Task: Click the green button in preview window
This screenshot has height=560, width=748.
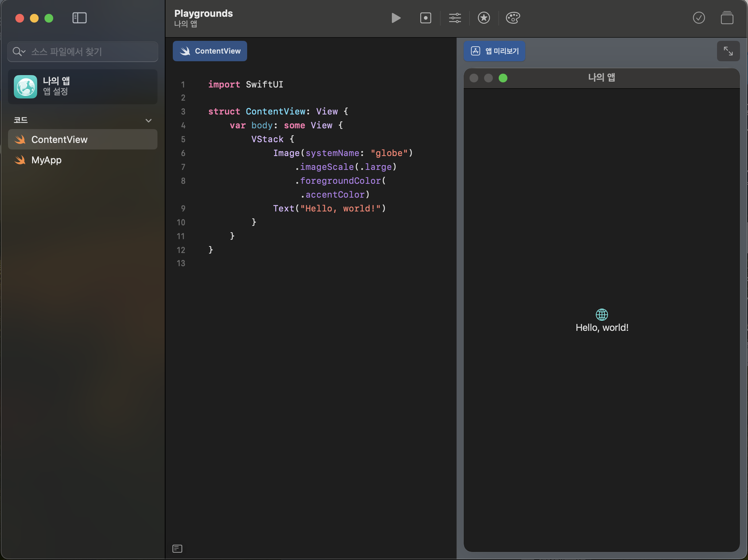Action: [503, 78]
